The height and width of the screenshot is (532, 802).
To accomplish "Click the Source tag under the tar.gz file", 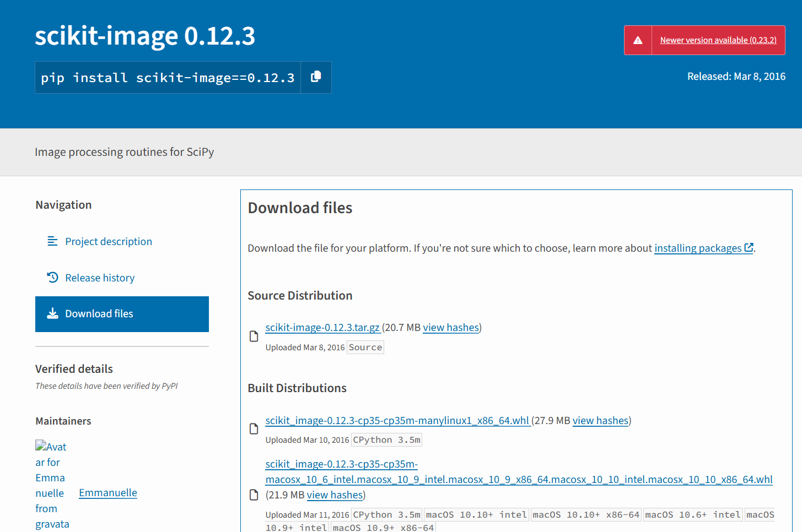I will (x=365, y=348).
